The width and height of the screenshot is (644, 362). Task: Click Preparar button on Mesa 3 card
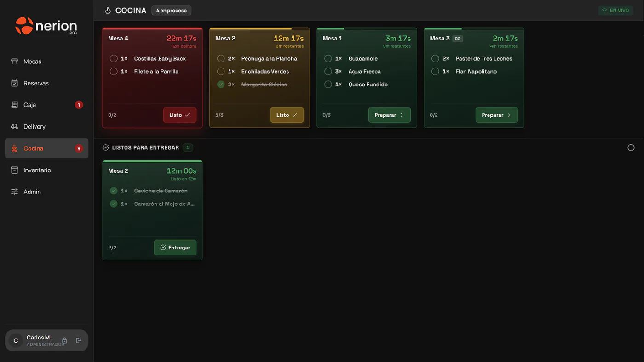pos(496,115)
